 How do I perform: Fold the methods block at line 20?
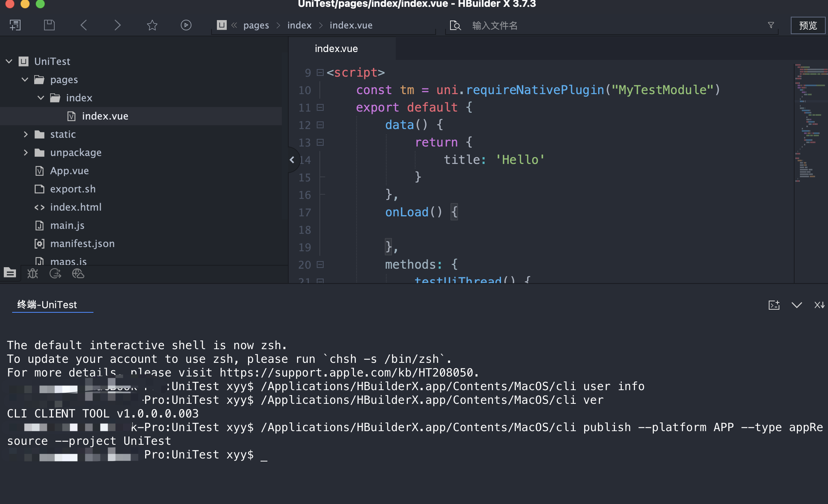pos(320,265)
